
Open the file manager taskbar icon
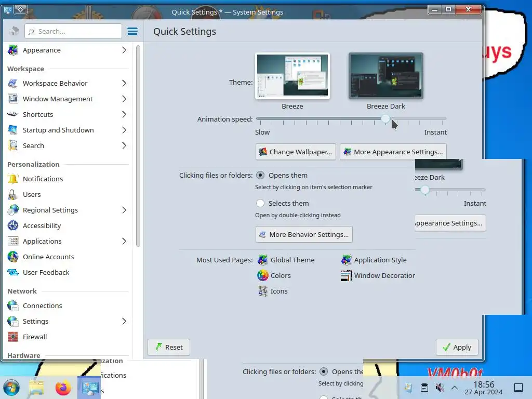tap(36, 388)
